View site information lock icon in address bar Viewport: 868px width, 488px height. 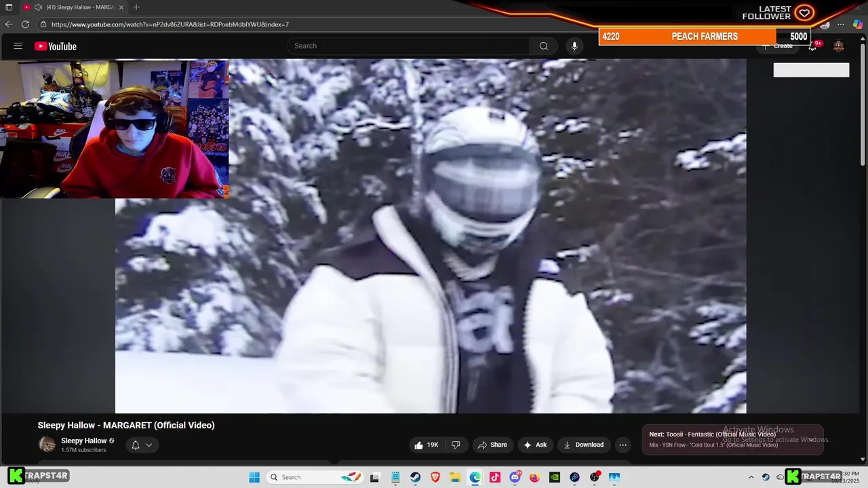43,24
